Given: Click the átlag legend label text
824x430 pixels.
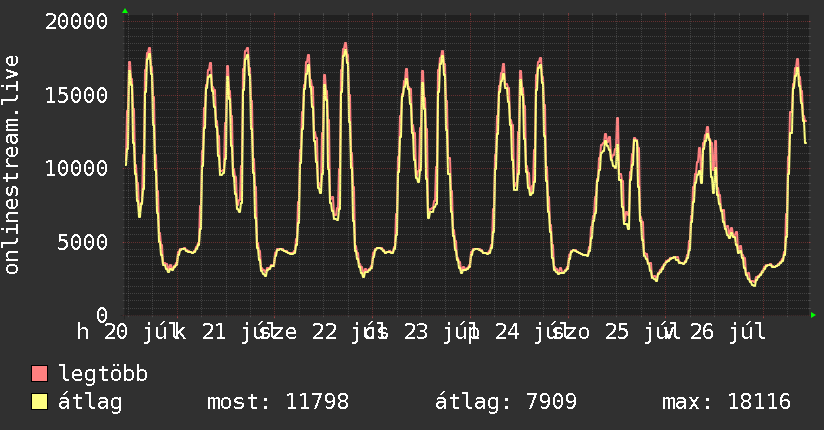Looking at the screenshot, I should 90,403.
